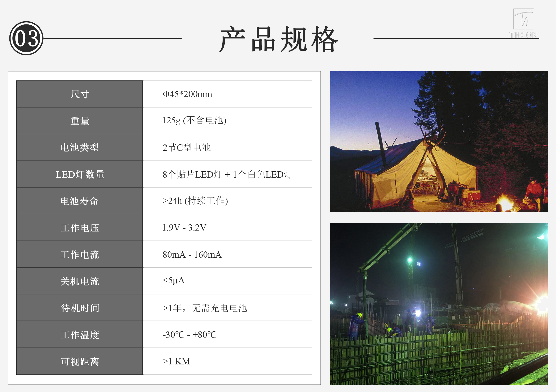Click the <5μA shutdown current value

coord(173,280)
